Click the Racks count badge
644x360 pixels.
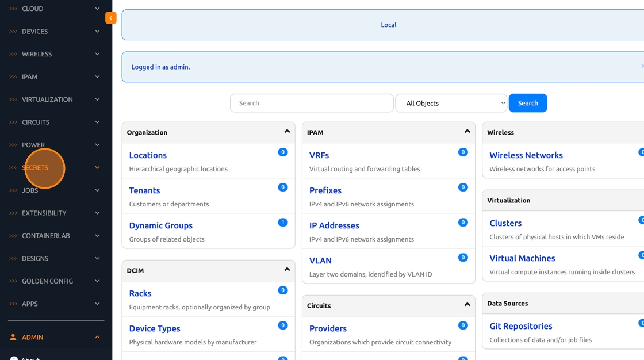(282, 290)
